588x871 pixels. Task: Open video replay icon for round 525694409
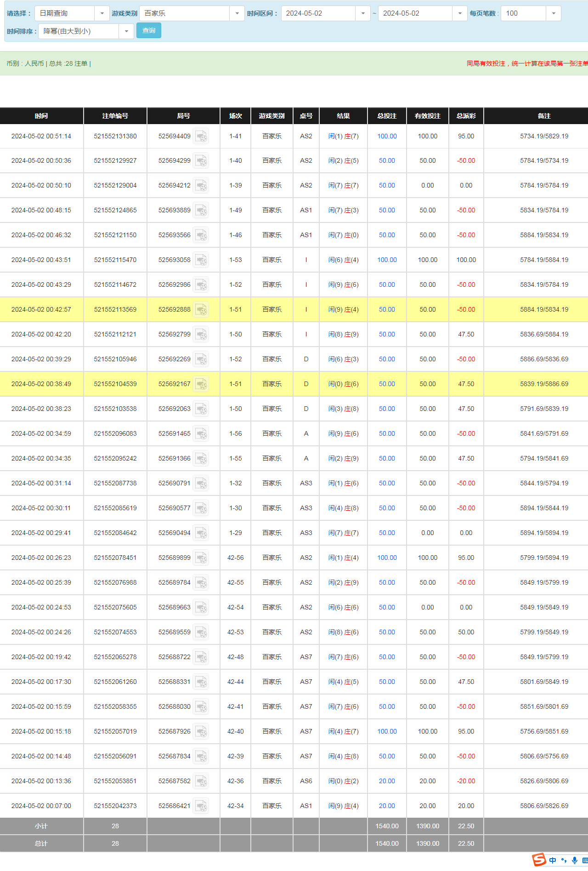pyautogui.click(x=201, y=137)
